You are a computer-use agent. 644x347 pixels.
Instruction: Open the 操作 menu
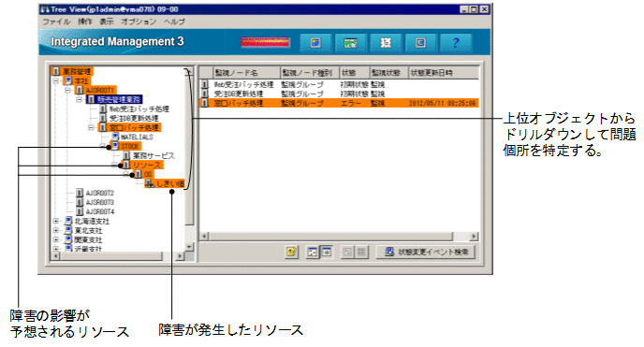tap(85, 22)
